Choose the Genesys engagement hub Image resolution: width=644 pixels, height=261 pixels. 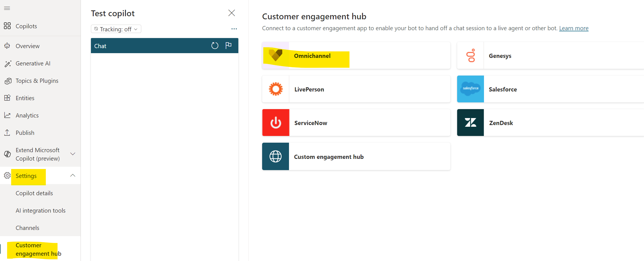(x=551, y=55)
